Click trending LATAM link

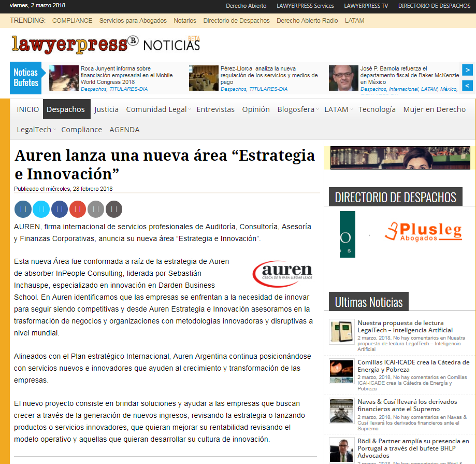(x=355, y=21)
